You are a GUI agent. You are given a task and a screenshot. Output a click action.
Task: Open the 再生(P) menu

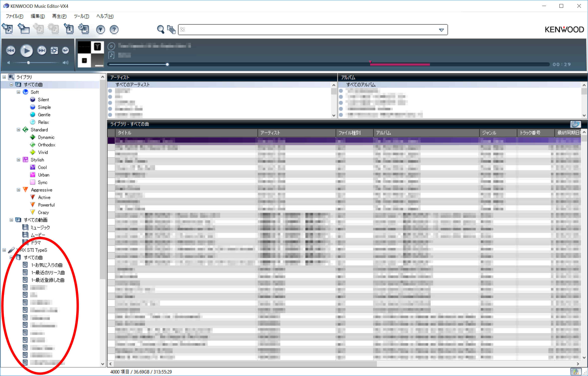59,16
